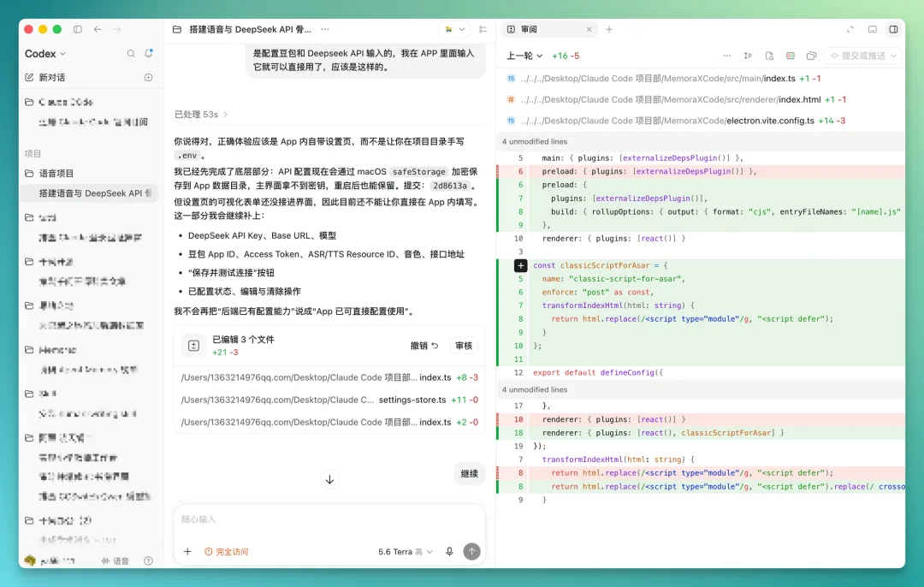Click the 继续 continue suggestion

469,474
